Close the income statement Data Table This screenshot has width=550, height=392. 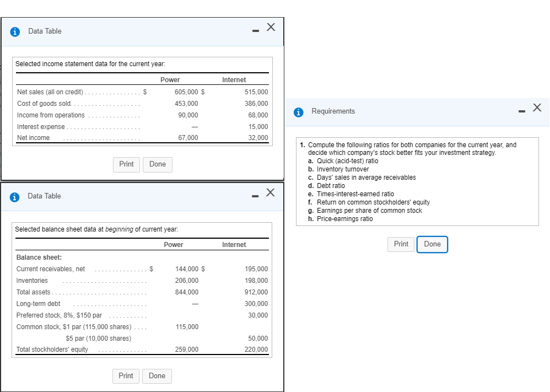(x=270, y=26)
